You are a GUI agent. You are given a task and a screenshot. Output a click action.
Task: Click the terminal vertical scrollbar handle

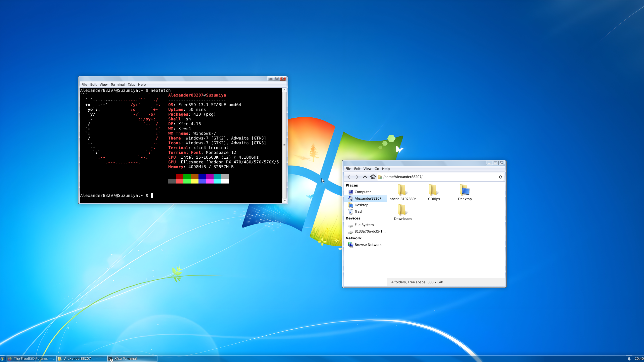[285, 145]
